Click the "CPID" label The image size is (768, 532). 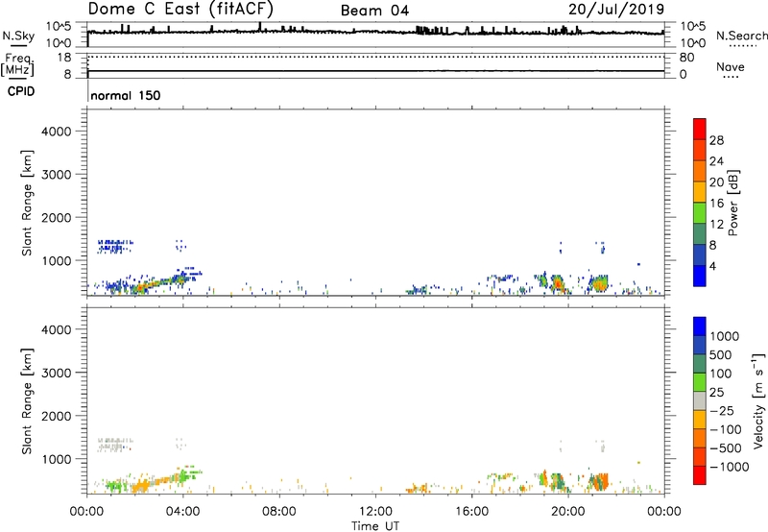[x=21, y=91]
